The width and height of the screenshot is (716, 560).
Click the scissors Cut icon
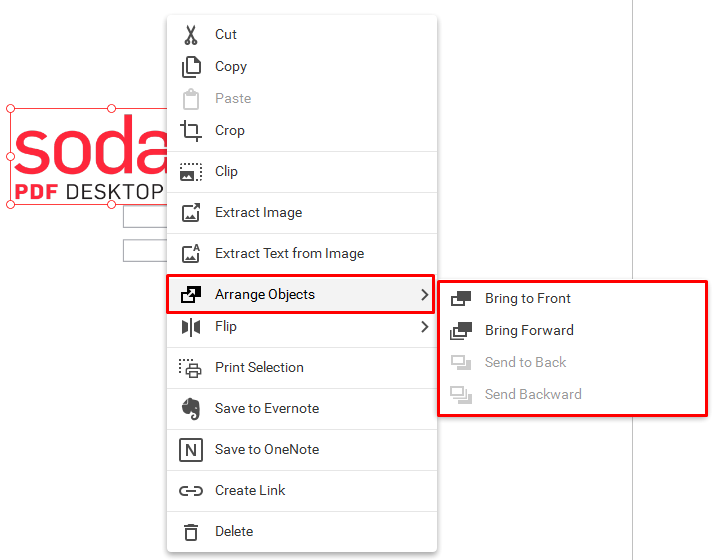[191, 35]
